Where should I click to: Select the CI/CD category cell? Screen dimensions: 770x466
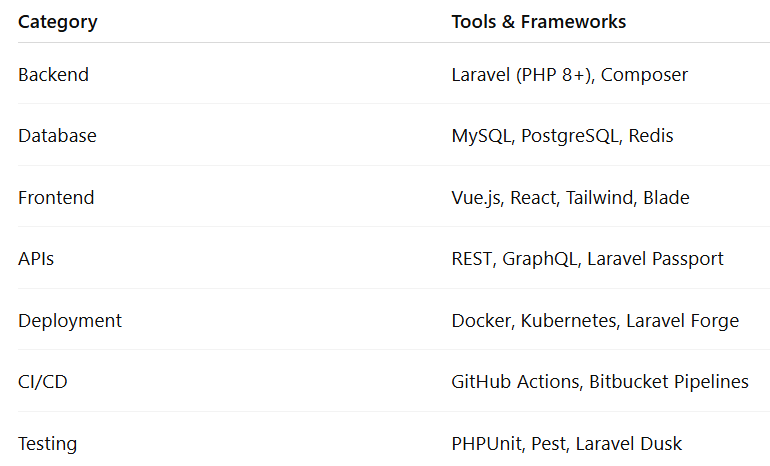tap(42, 382)
